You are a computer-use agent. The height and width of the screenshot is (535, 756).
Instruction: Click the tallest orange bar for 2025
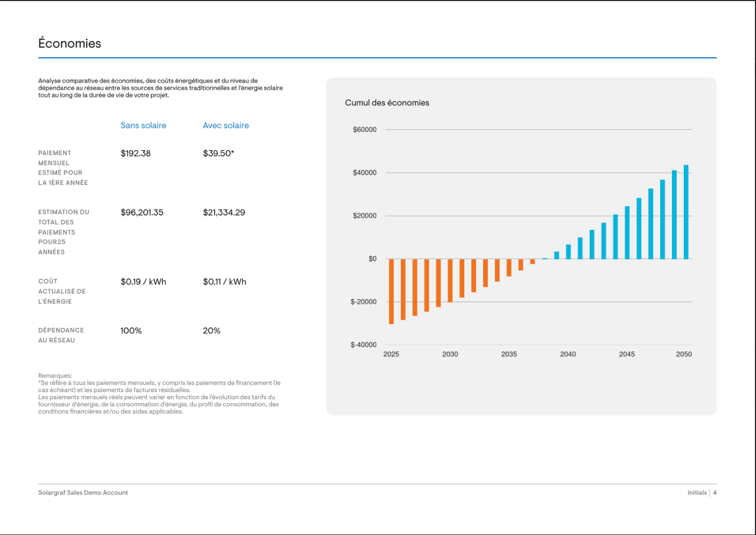tap(391, 291)
